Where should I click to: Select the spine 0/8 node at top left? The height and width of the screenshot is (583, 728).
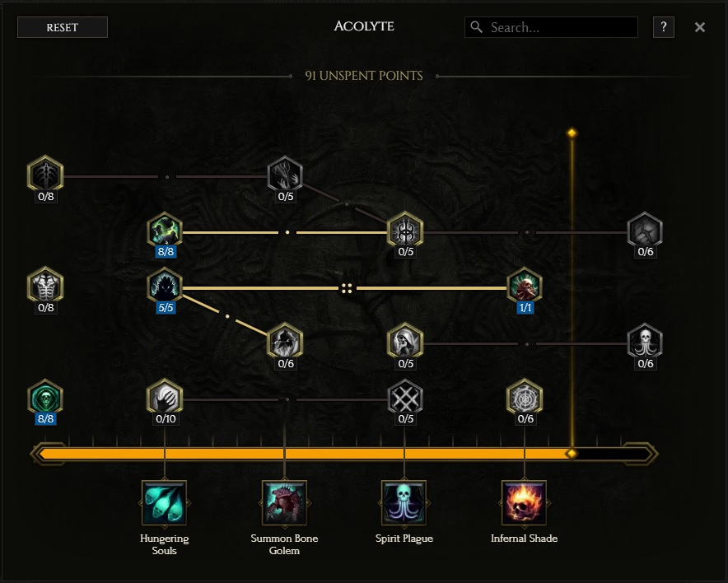pos(45,174)
